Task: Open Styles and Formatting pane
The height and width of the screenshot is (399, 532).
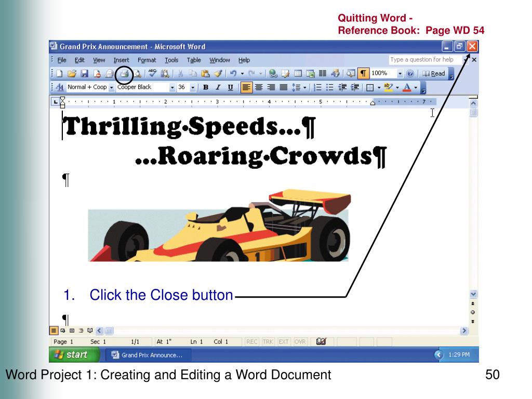Action: [60, 87]
